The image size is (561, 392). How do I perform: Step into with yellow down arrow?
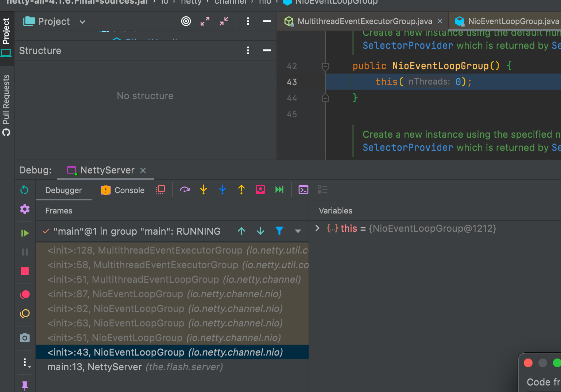[204, 190]
